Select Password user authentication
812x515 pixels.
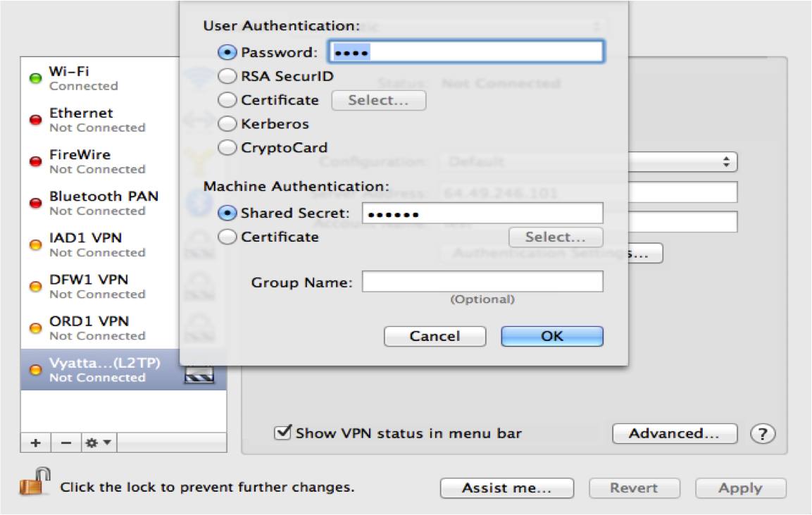pyautogui.click(x=227, y=52)
